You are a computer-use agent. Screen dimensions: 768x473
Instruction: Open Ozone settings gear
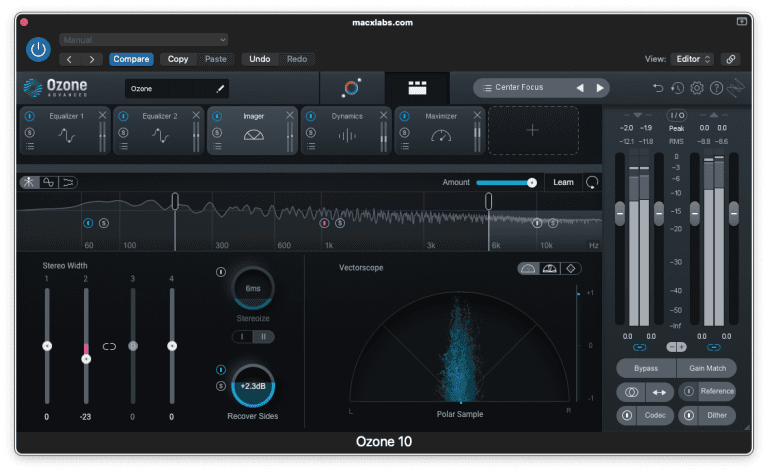coord(697,88)
